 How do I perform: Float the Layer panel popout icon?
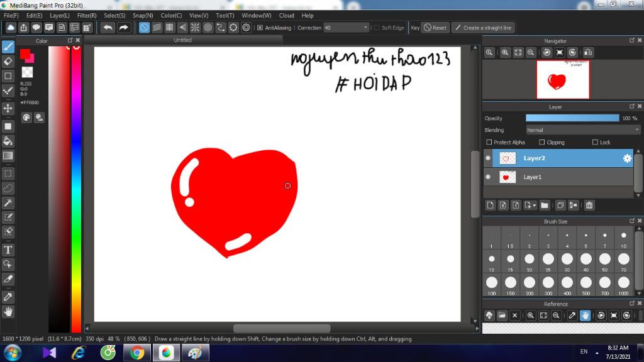[631, 106]
